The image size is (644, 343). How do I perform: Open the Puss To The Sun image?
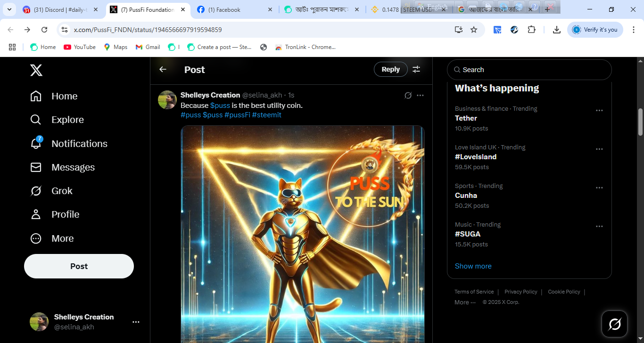tap(303, 234)
